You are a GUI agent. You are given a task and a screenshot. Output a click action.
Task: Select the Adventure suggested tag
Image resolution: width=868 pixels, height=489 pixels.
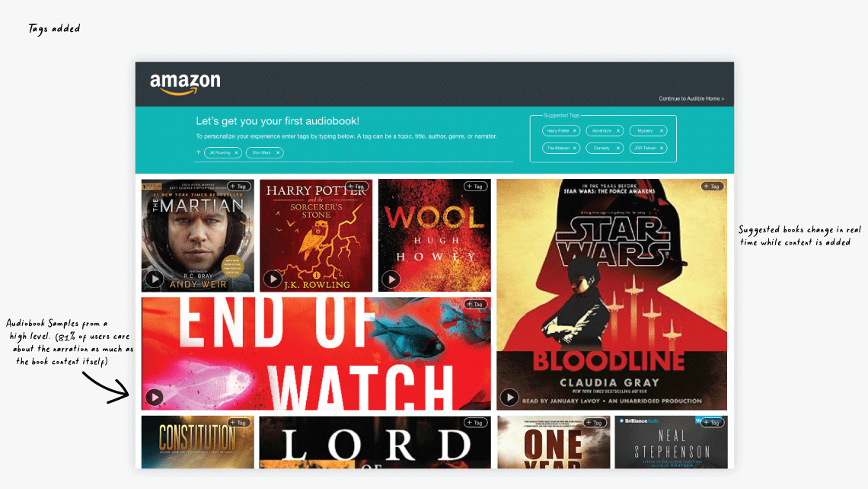pos(602,131)
